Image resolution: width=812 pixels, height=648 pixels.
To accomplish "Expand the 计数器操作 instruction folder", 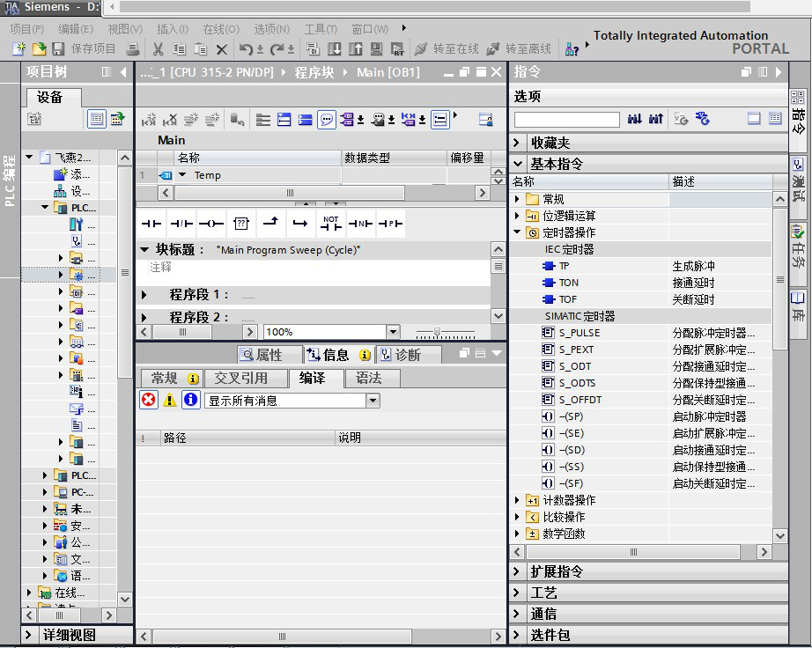I will click(517, 500).
